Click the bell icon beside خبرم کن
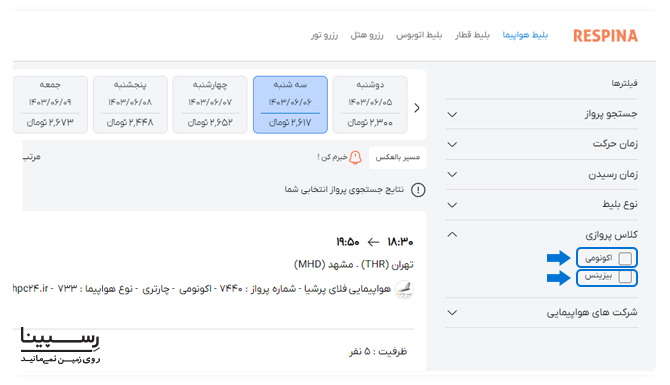Screen dimensions: 670x385 (355, 157)
